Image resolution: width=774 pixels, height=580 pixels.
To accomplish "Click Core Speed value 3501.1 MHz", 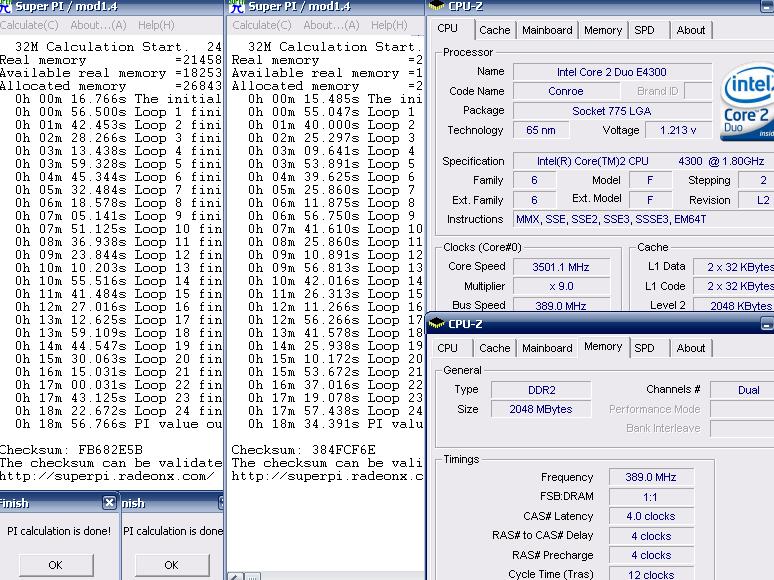I will click(x=561, y=267).
